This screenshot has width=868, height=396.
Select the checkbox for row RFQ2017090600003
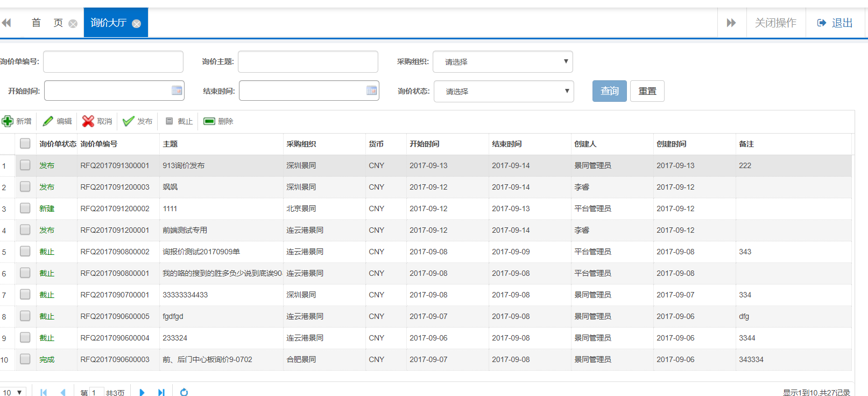25,359
